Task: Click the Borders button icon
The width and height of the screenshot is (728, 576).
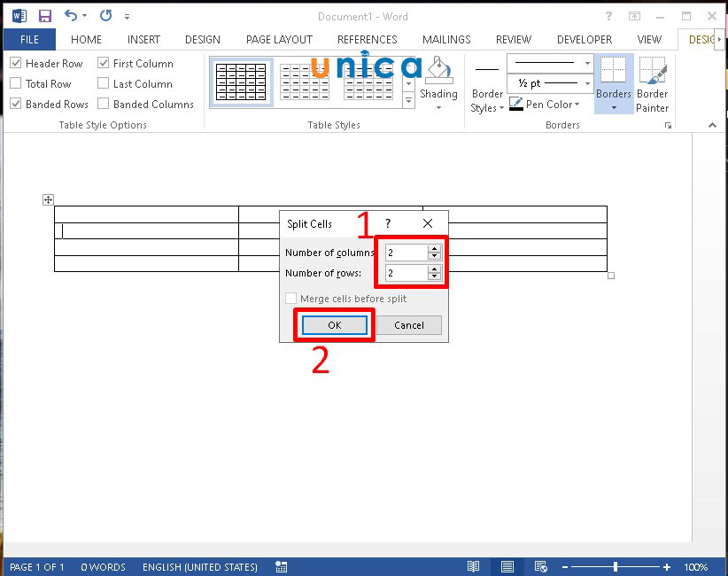Action: (x=614, y=70)
